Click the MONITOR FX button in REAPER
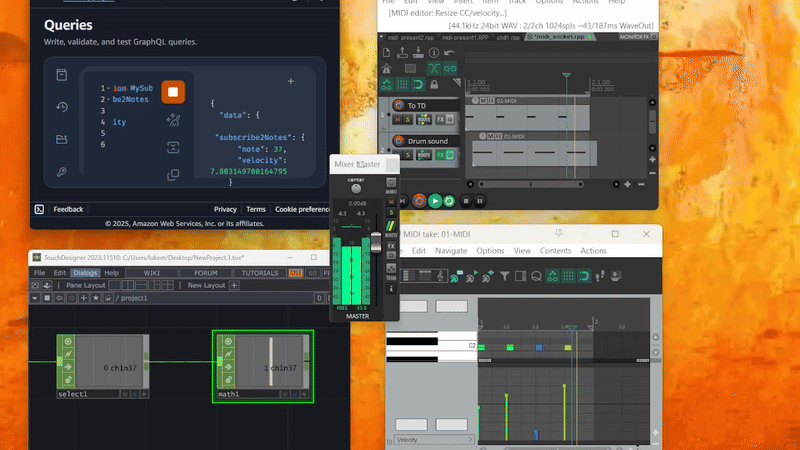Screen dimensions: 800x450 [x=634, y=37]
